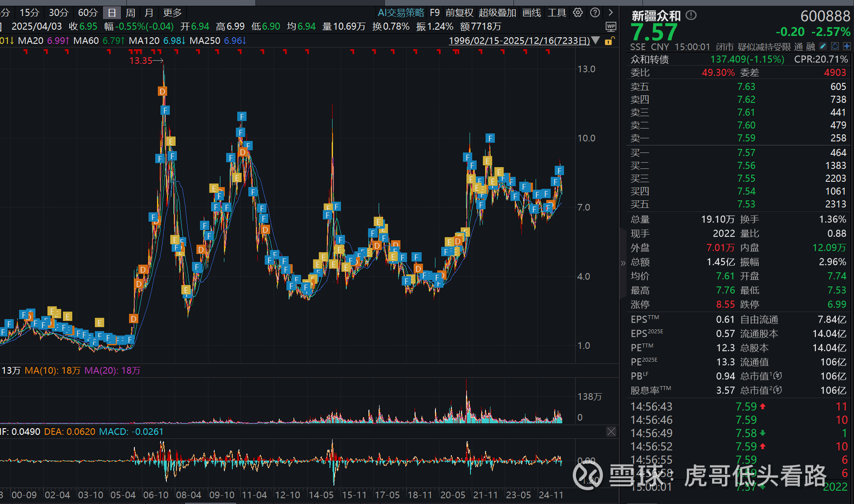The height and width of the screenshot is (504, 854).
Task: Switch to 60分 chart period
Action: (x=87, y=13)
